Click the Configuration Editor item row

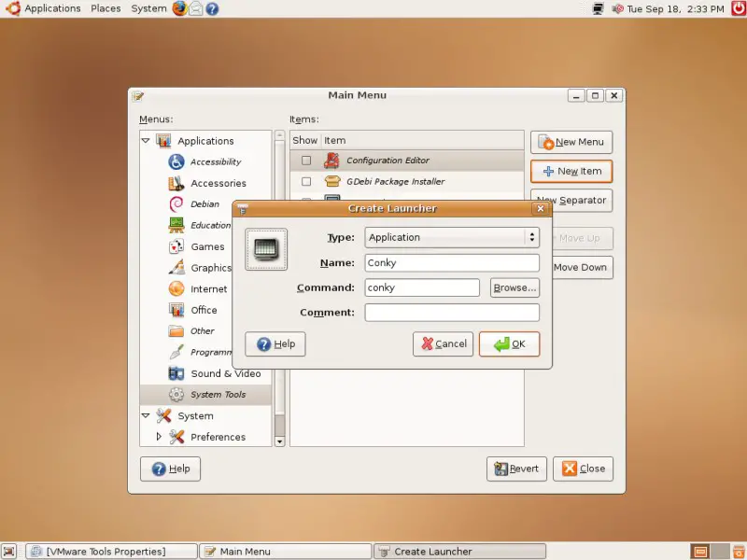(407, 161)
